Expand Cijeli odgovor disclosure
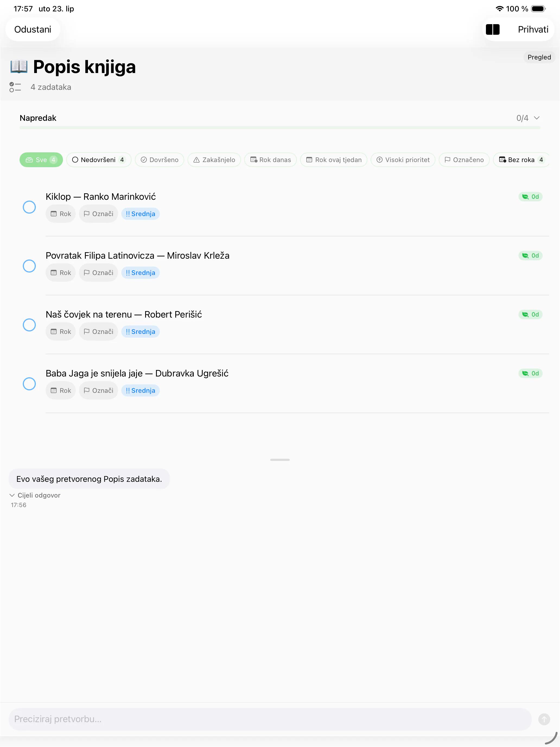560x747 pixels. 35,495
